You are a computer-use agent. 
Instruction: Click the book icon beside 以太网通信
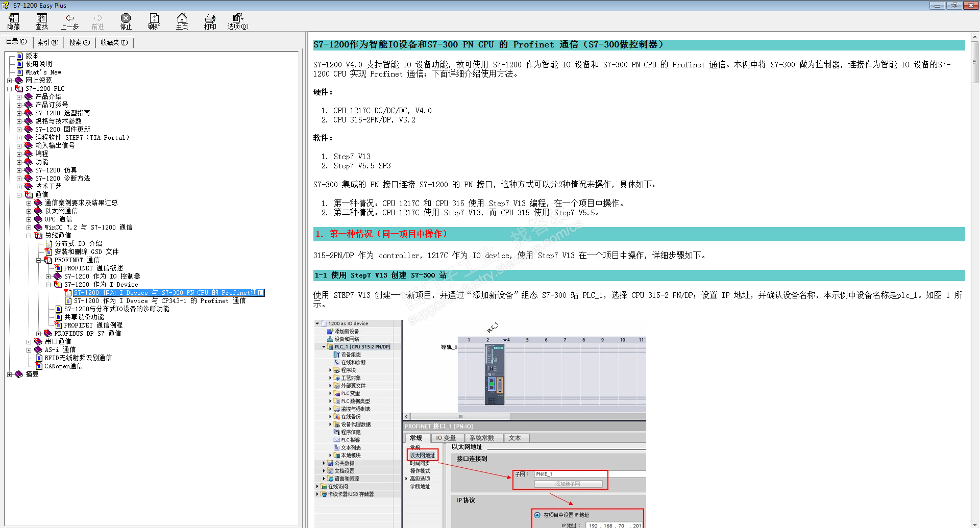(x=39, y=211)
